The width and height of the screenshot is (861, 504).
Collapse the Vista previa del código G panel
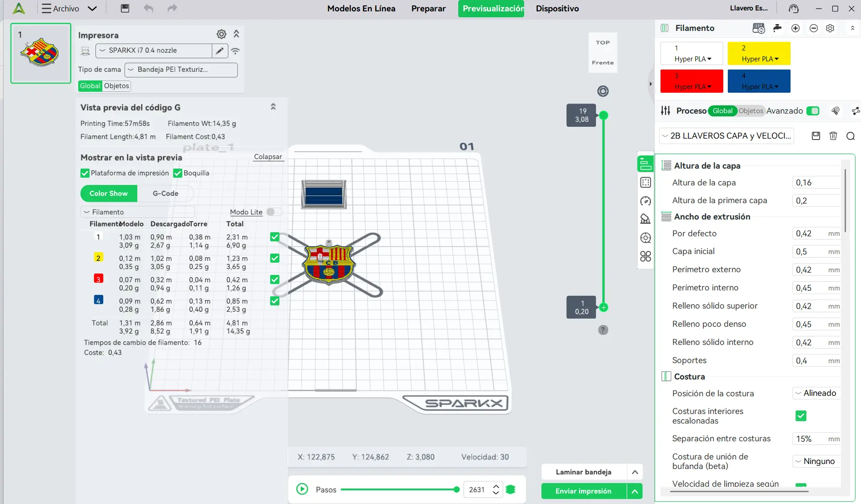click(273, 107)
